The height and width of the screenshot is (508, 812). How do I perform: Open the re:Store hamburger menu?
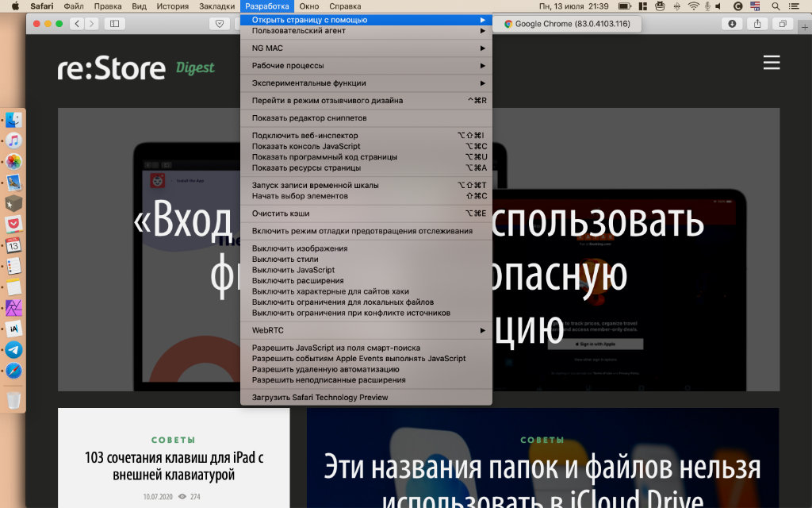click(x=771, y=62)
